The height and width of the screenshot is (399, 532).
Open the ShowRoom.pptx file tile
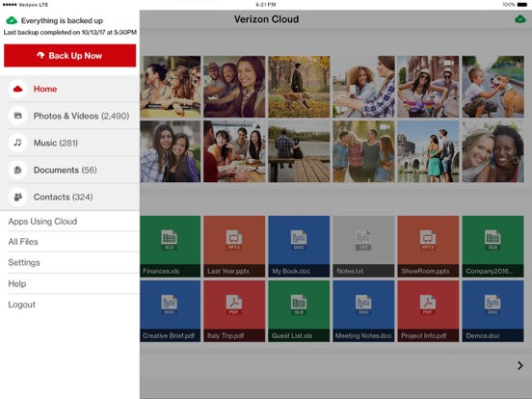click(428, 247)
